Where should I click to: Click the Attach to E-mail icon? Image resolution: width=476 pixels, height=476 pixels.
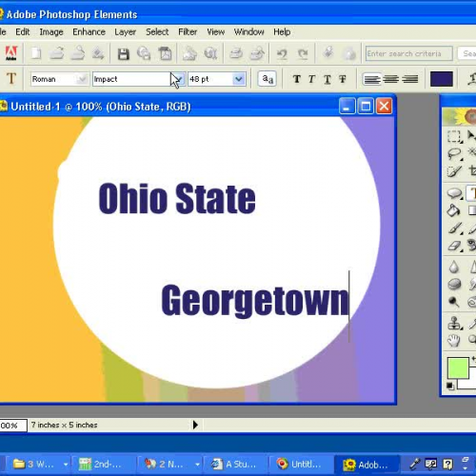[x=189, y=53]
